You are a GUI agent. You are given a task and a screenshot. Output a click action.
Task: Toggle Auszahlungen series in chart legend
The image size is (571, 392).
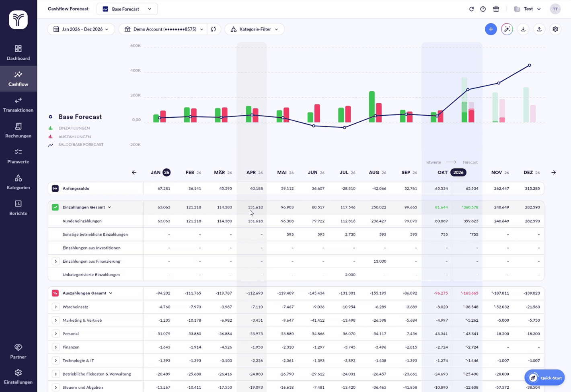pos(69,137)
